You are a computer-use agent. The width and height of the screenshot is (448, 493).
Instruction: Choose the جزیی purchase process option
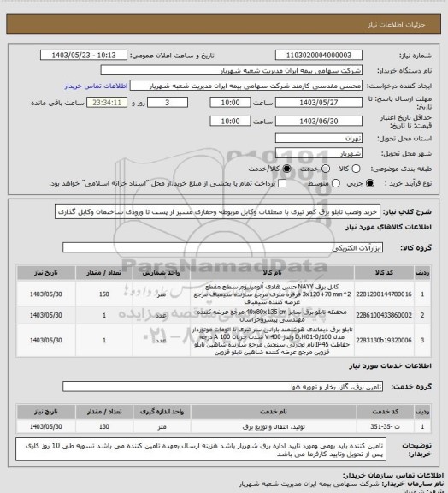[x=370, y=183]
